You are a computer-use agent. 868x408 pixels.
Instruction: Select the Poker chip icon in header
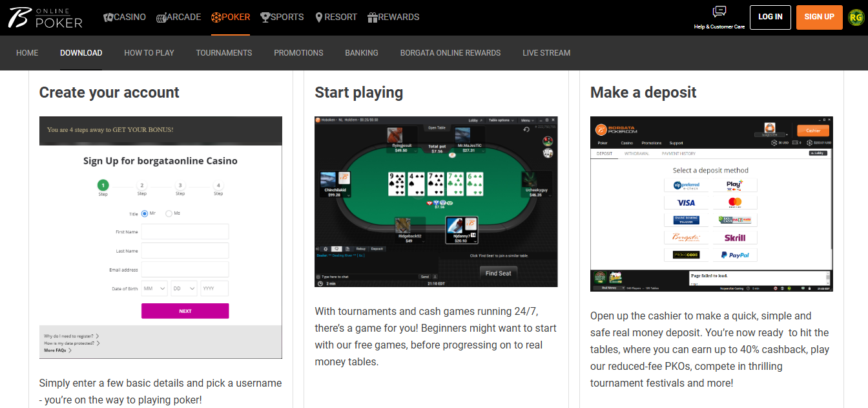coord(216,17)
